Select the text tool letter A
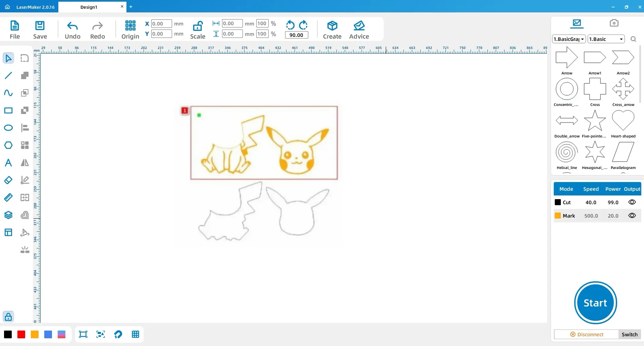This screenshot has width=644, height=346. pos(8,163)
